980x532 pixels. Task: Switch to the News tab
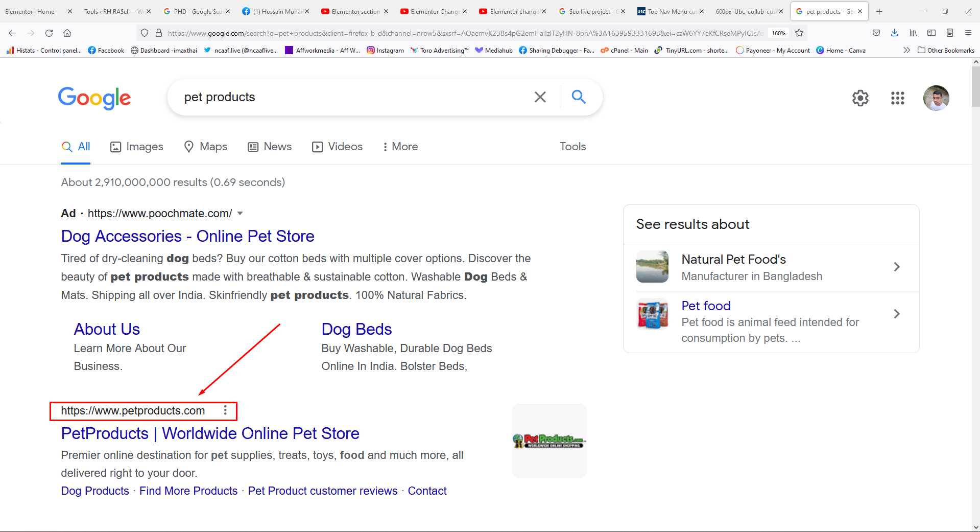(x=270, y=147)
